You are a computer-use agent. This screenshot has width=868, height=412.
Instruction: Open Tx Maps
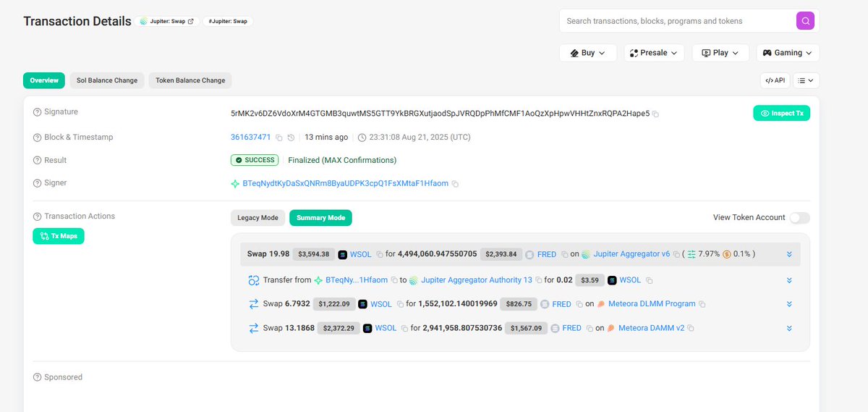[59, 236]
